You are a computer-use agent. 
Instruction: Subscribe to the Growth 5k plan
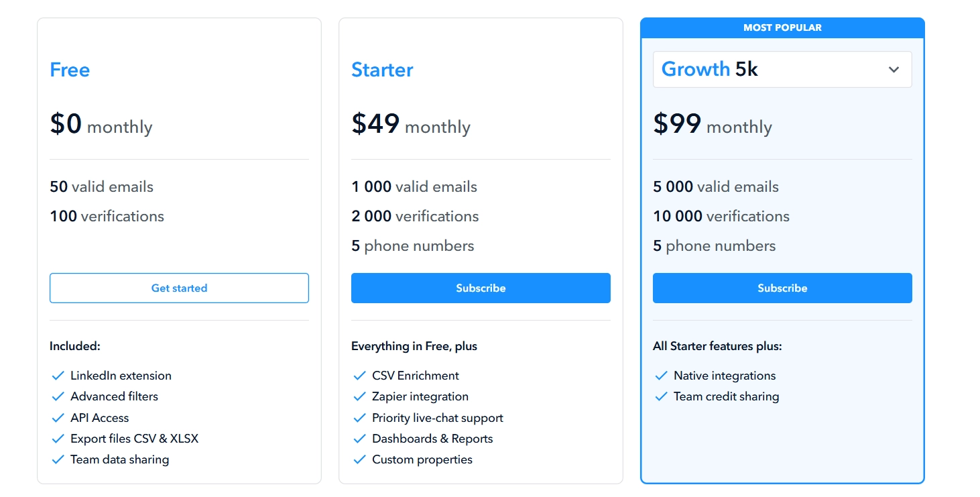pyautogui.click(x=782, y=288)
